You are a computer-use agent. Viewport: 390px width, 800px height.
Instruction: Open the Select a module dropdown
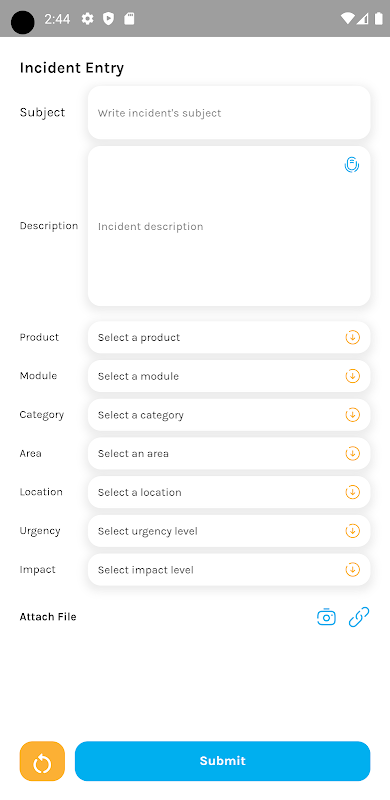pos(229,376)
